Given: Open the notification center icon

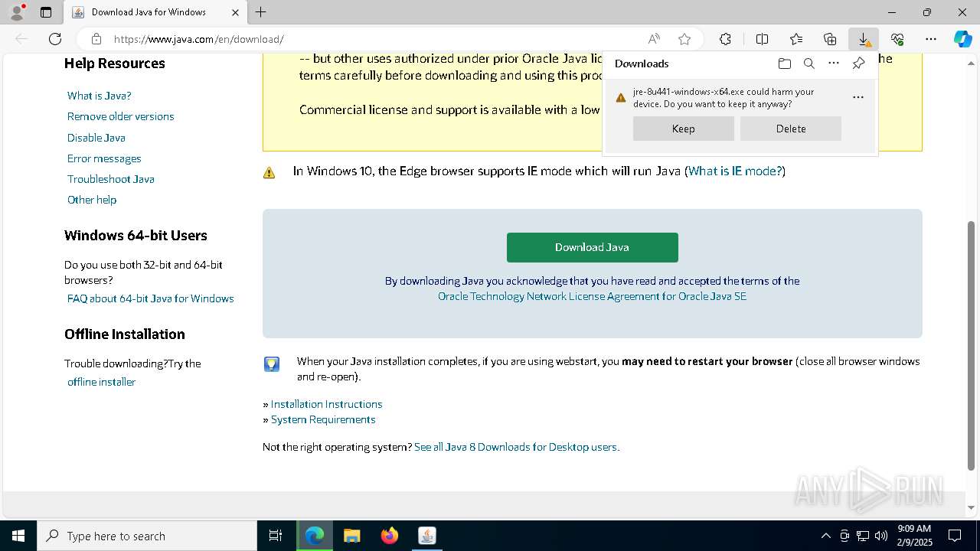Looking at the screenshot, I should click(x=955, y=536).
